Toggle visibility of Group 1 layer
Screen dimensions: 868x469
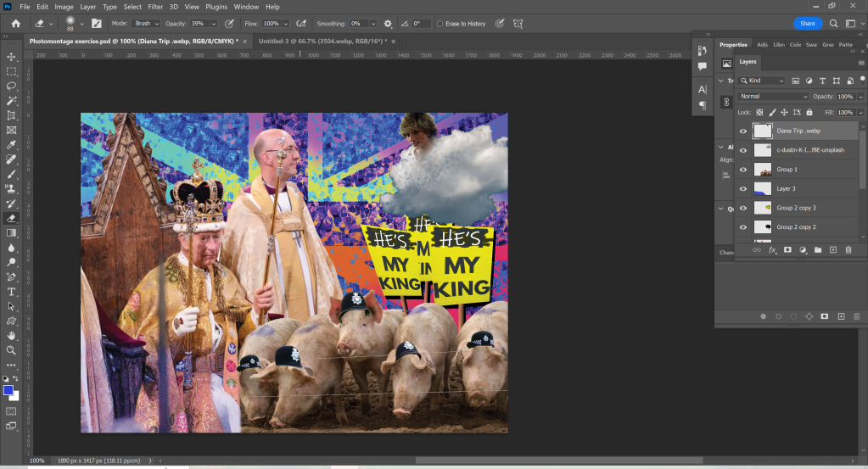pos(743,170)
